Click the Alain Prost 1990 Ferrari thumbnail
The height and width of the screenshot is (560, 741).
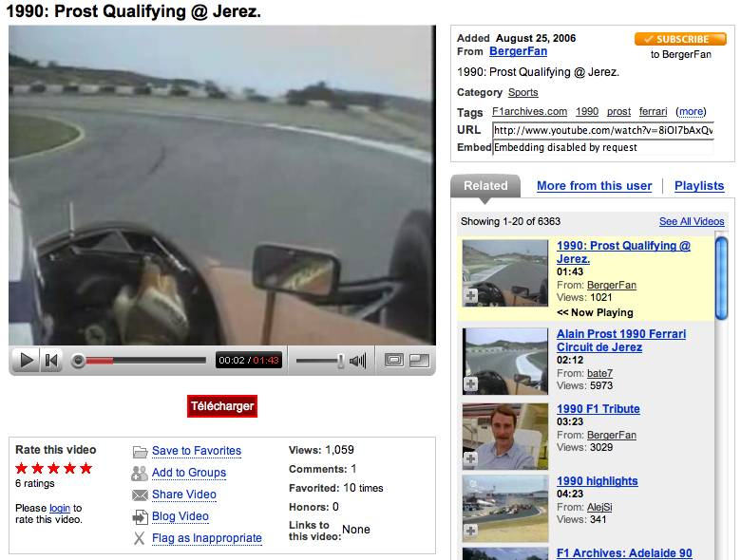coord(505,362)
